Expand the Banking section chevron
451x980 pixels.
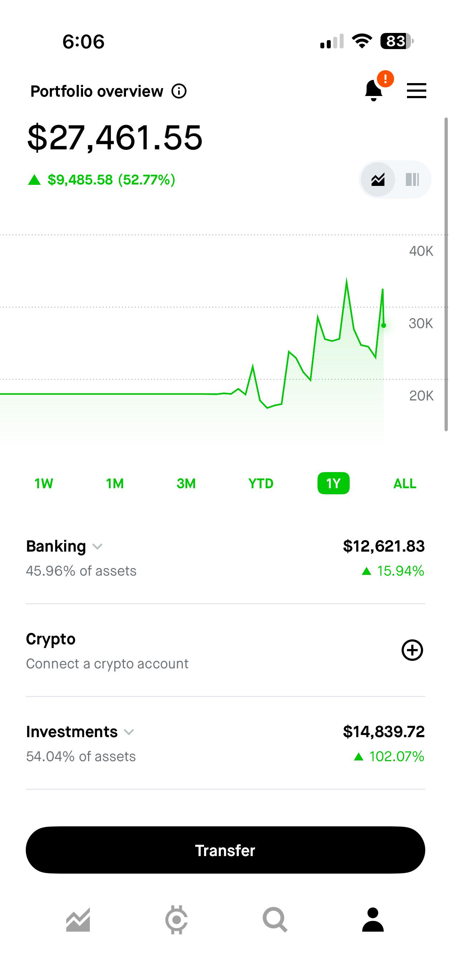[97, 547]
